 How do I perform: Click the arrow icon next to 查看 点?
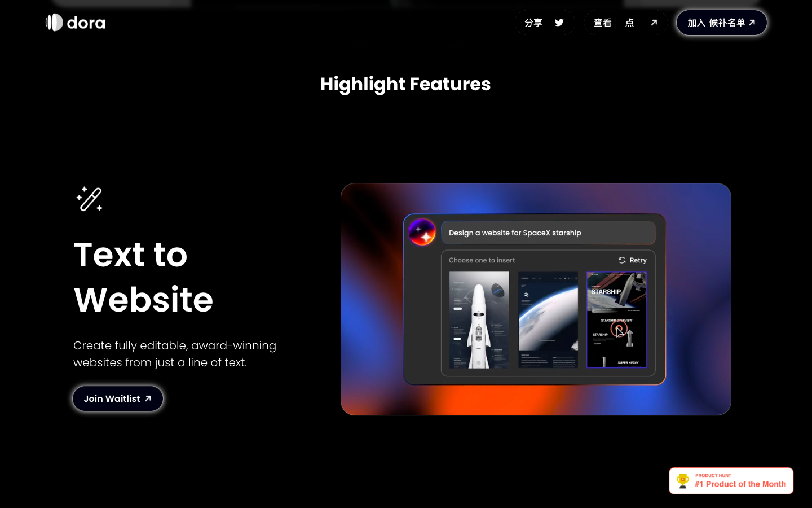pos(654,23)
